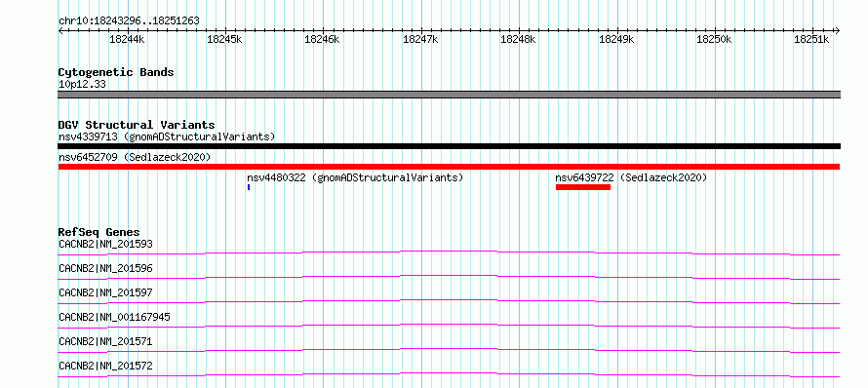Select the 10p12.33 band label

pyautogui.click(x=82, y=84)
